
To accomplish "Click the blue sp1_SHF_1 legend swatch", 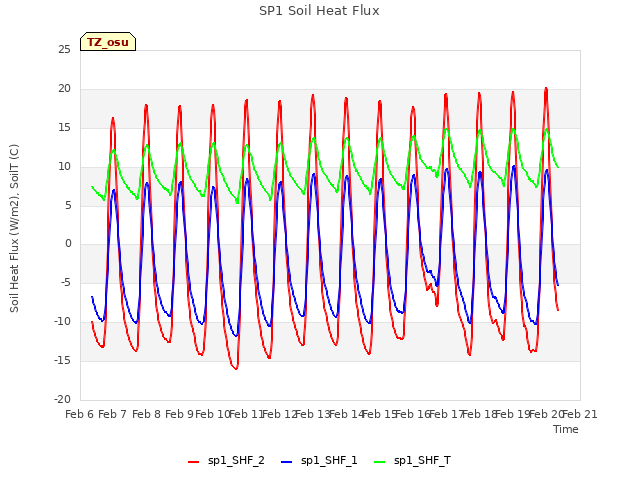I will tap(287, 462).
